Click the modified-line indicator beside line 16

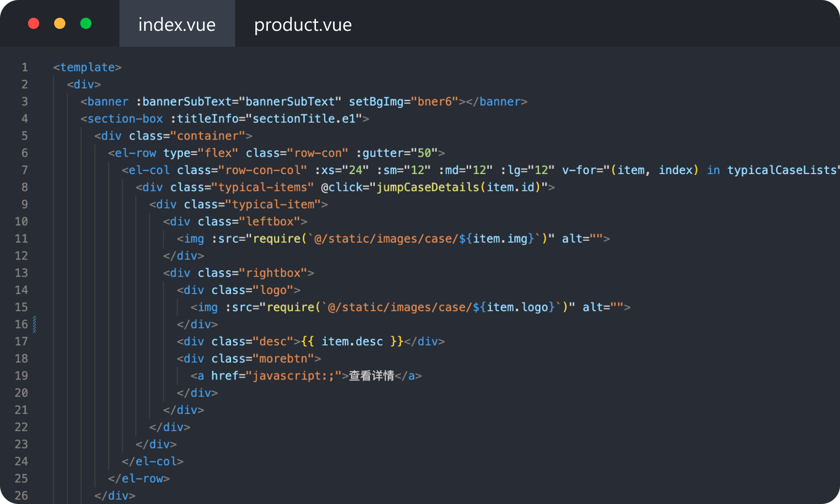35,324
